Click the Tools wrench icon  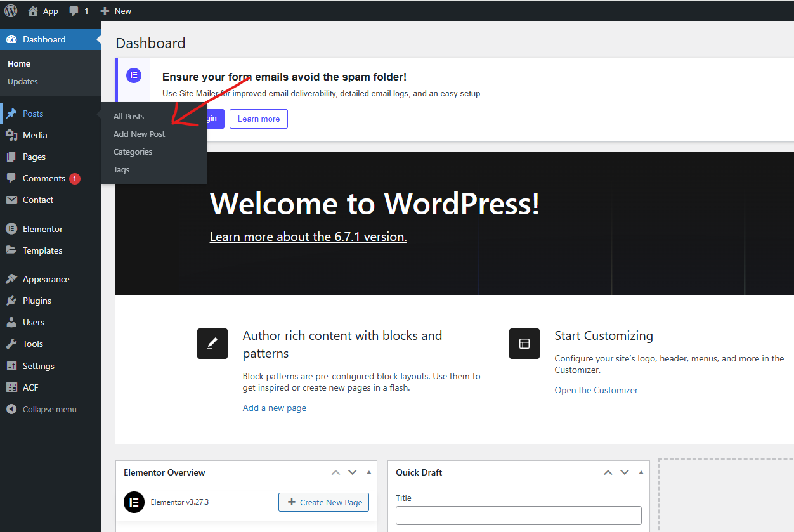11,344
